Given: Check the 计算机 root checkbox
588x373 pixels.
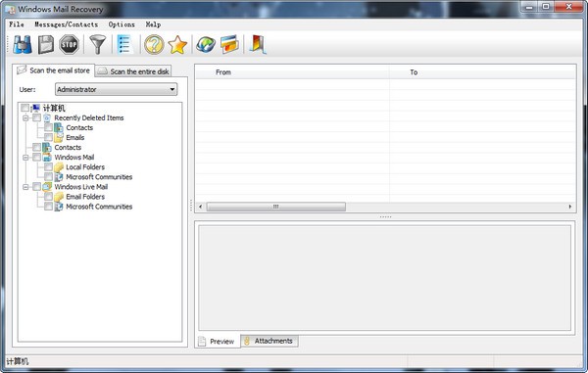Looking at the screenshot, I should point(24,109).
